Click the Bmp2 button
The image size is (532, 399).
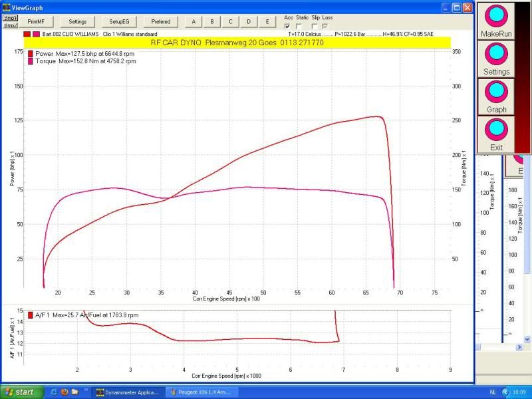point(11,25)
